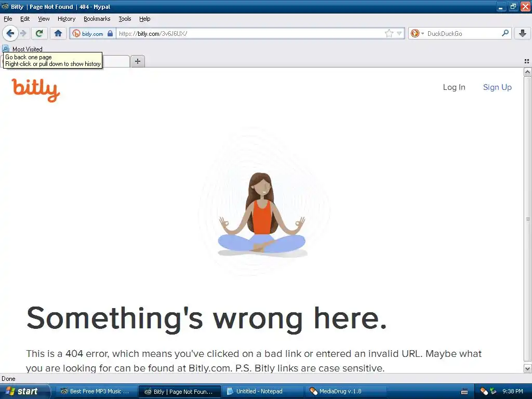
Task: Click the tab groups grid icon
Action: coord(527,61)
